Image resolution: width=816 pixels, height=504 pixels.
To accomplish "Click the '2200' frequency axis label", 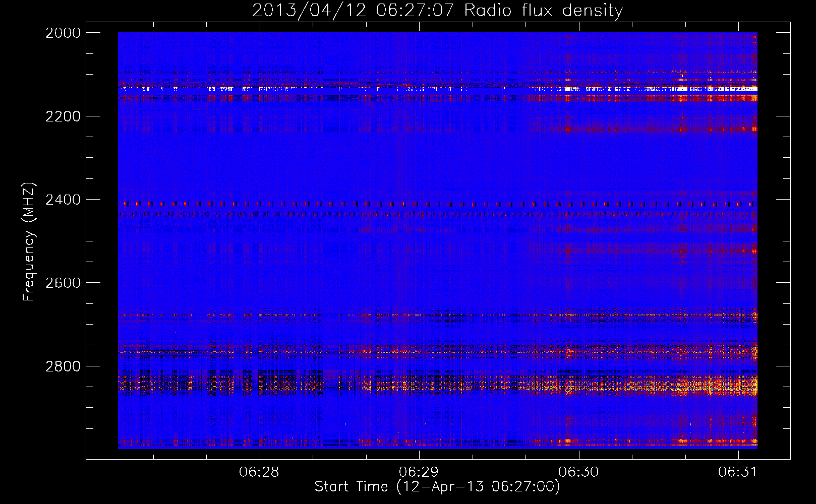I will [x=63, y=116].
